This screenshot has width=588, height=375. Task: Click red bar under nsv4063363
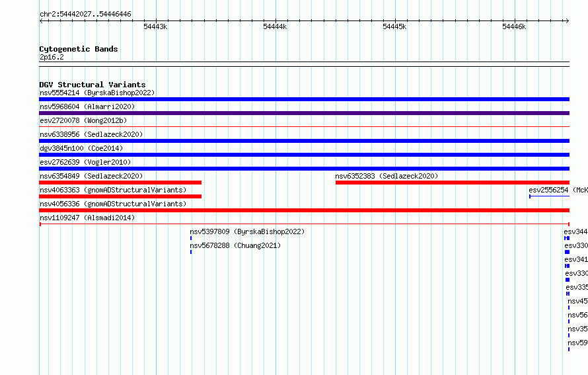(120, 196)
